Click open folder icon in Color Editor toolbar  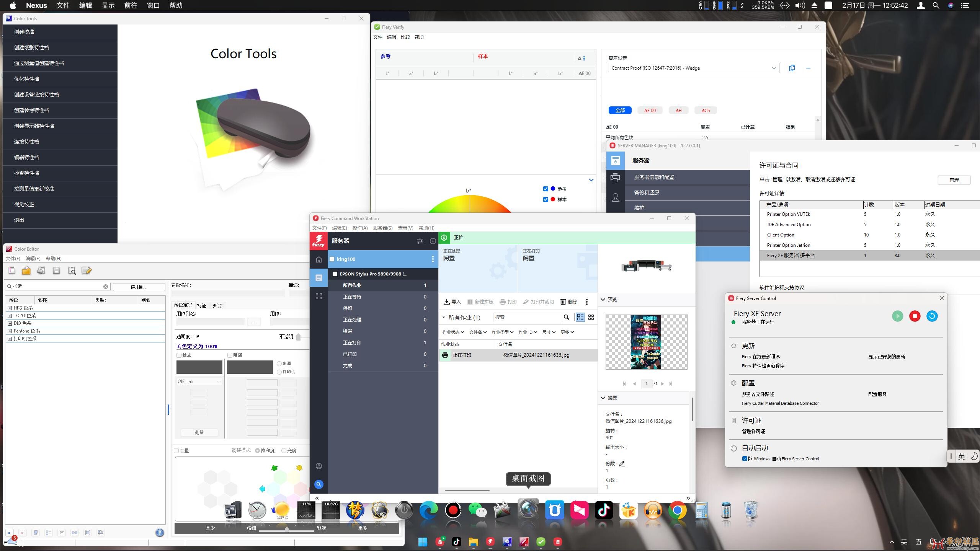click(26, 271)
